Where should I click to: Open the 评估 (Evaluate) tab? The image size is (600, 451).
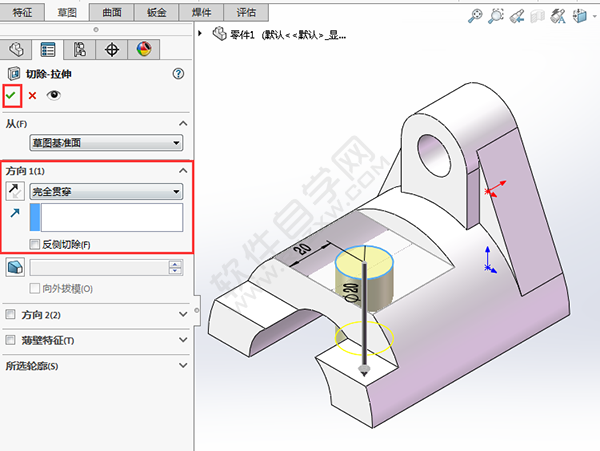[x=246, y=12]
